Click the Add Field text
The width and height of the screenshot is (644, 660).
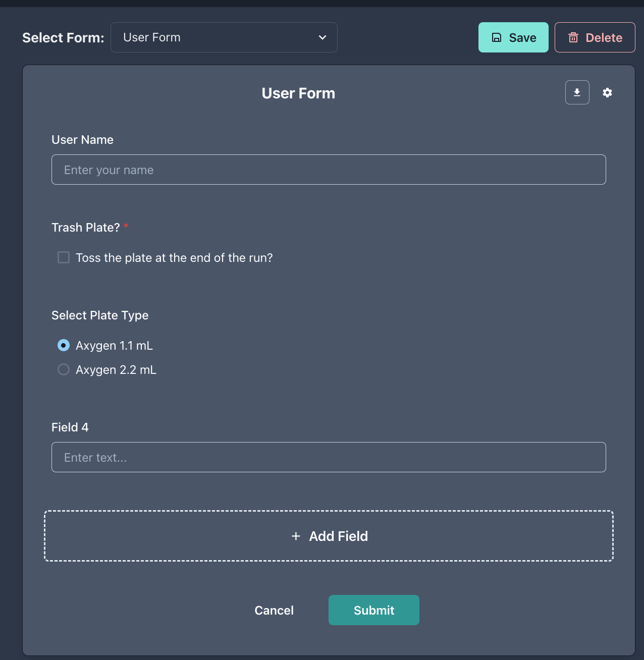(x=338, y=536)
